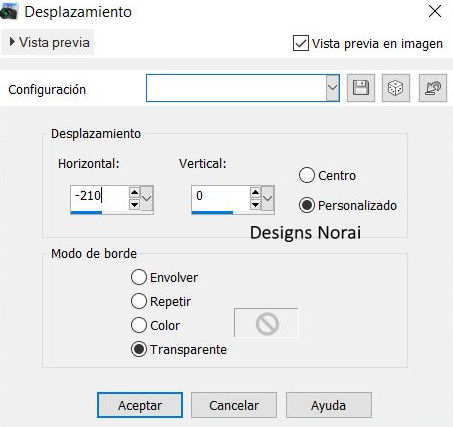Open the Horizontal value slider dropdown
Screen dimensions: 453x427
[147, 198]
